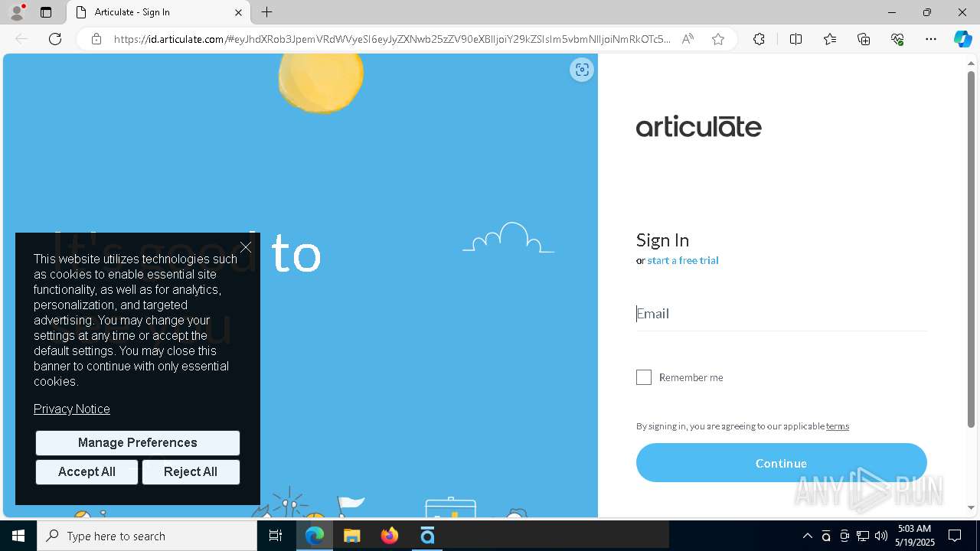
Task: Click the taskbar search box
Action: (x=147, y=536)
